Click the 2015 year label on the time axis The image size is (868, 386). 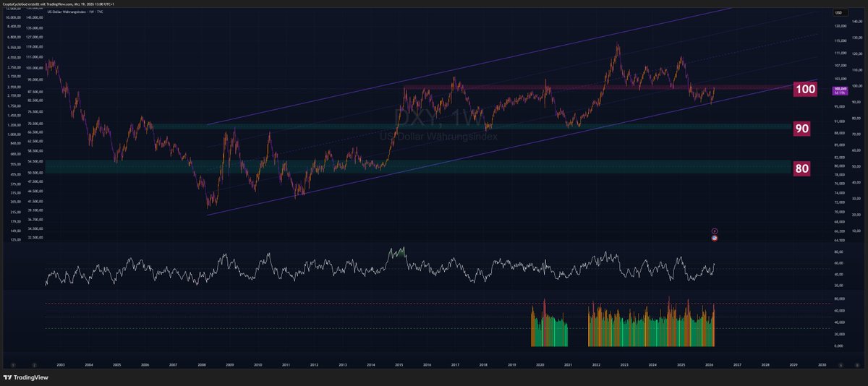pyautogui.click(x=399, y=365)
